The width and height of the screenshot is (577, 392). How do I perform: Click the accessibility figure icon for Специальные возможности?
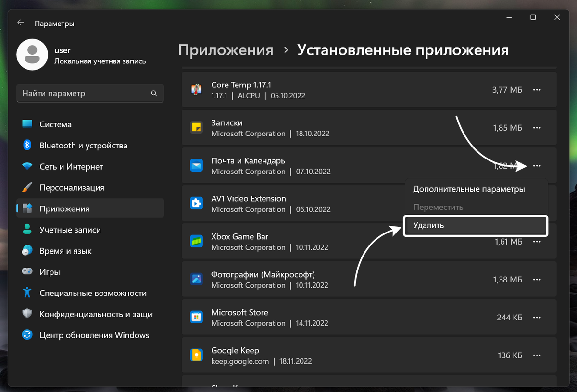pyautogui.click(x=27, y=293)
